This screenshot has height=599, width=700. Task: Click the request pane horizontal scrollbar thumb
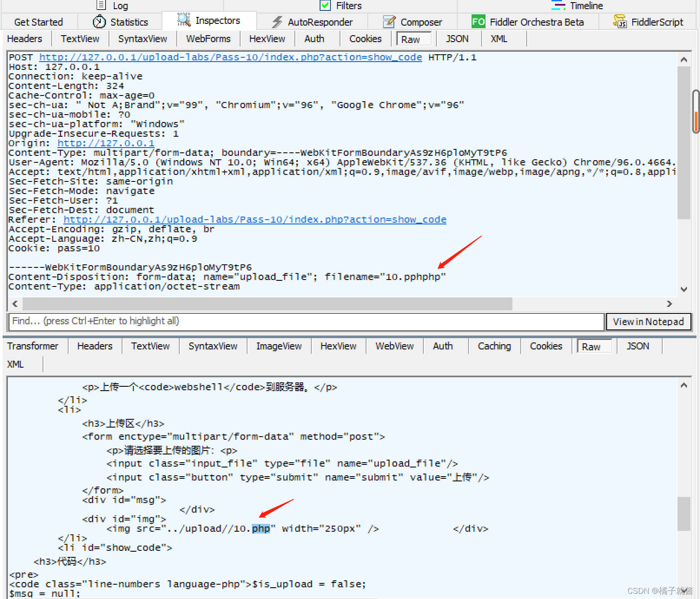point(267,304)
